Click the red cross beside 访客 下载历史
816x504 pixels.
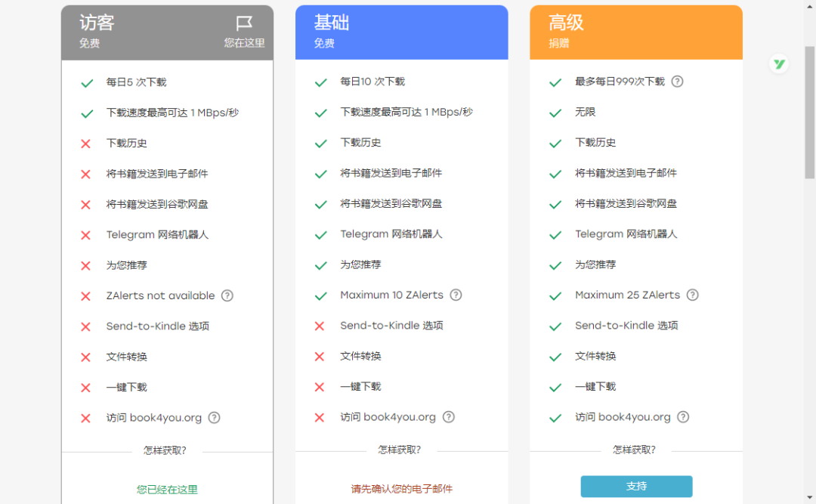[86, 144]
